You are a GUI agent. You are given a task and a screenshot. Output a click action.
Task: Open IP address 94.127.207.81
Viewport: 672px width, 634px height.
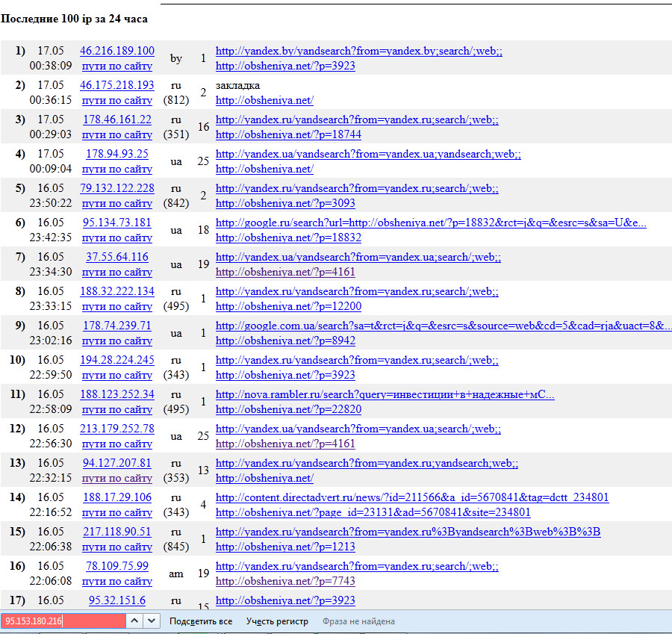(117, 462)
